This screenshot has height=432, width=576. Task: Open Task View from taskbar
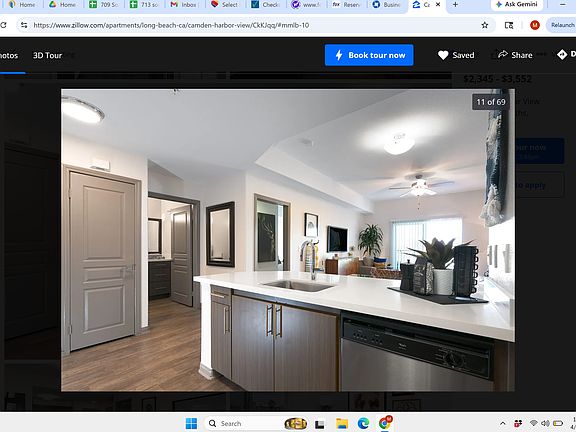pos(320,424)
